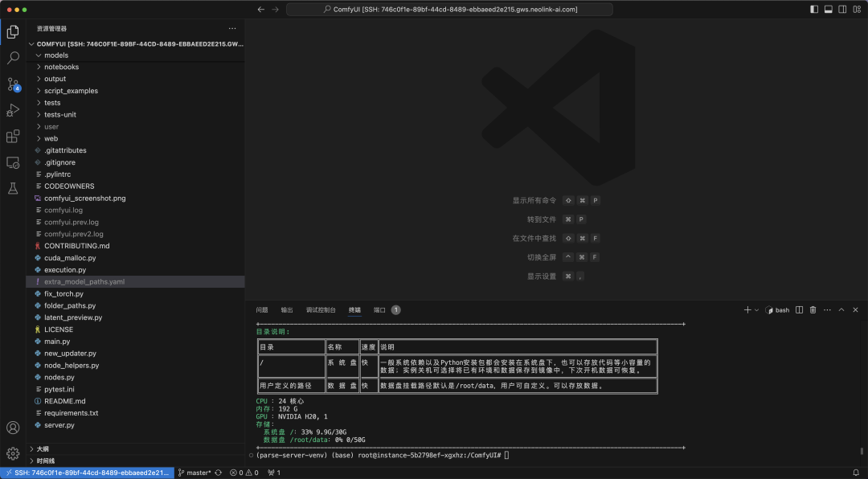Toggle bottom panel visibility in the title bar

click(828, 10)
